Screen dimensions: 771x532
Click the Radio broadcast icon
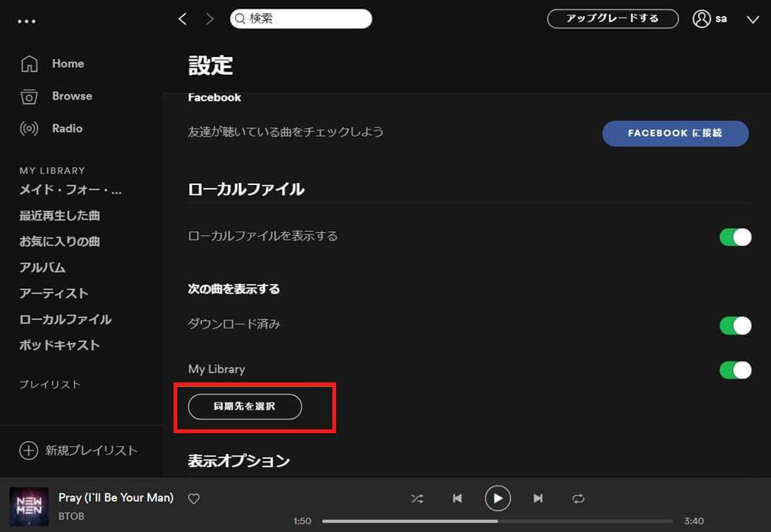29,129
